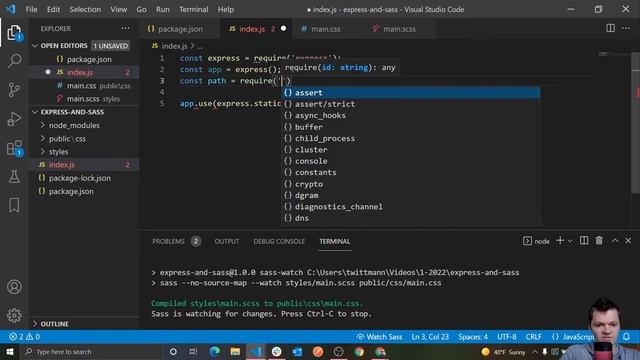Select 'crypto' from autocomplete suggestions
Viewport: 640px width, 360px height.
click(411, 184)
